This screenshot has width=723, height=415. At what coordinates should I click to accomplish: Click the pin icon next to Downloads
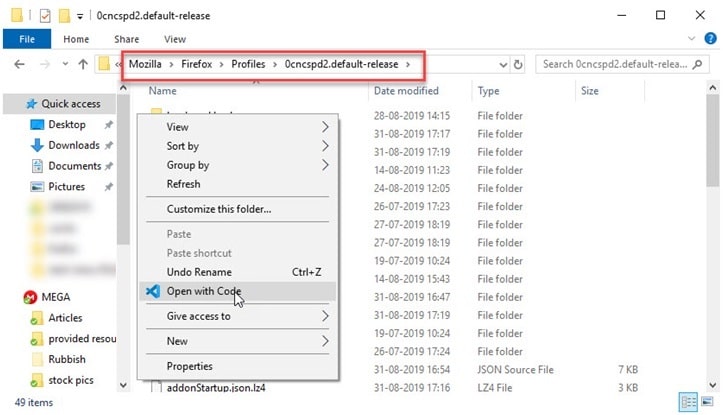click(108, 146)
